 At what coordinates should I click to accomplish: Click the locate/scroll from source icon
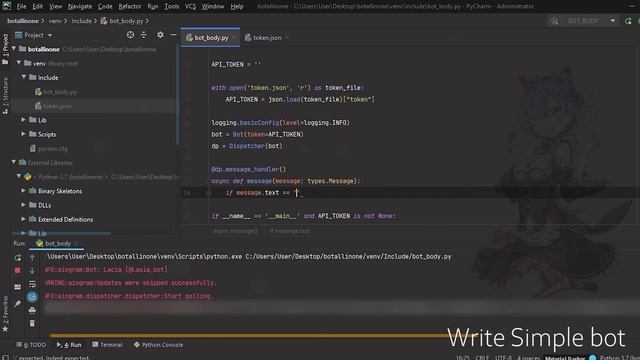130,35
